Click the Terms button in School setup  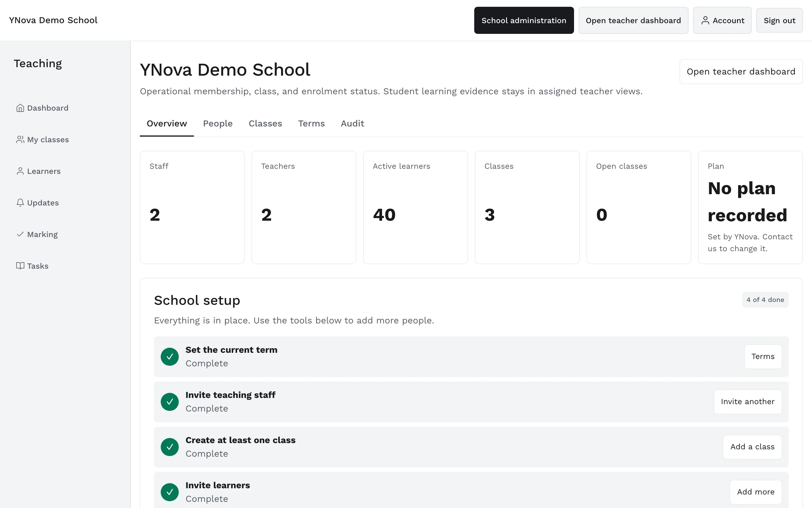[763, 356]
